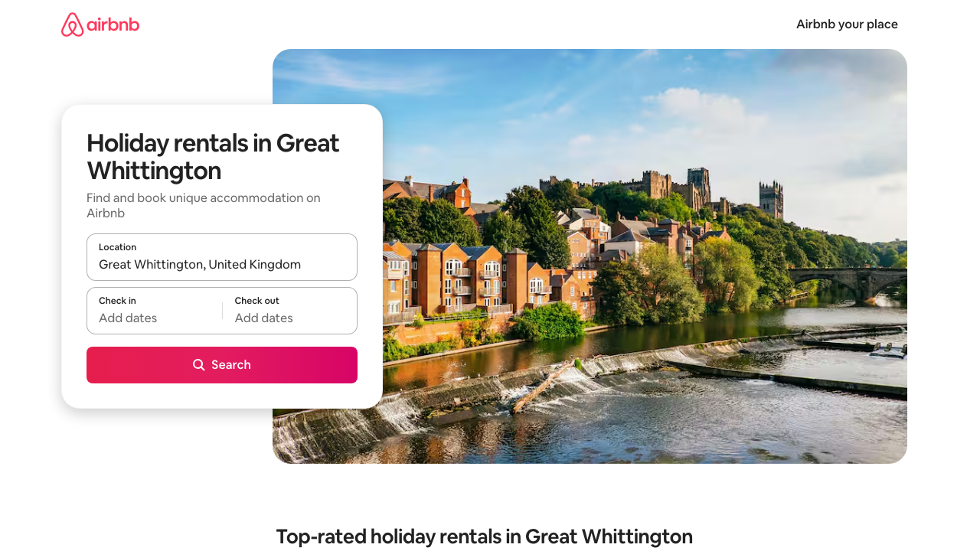Click the stone bridge in the hero photo
The height and width of the screenshot is (551, 980).
point(848,282)
